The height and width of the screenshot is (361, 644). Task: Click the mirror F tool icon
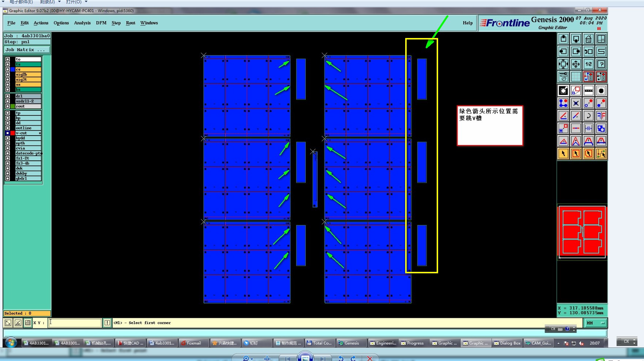[601, 116]
